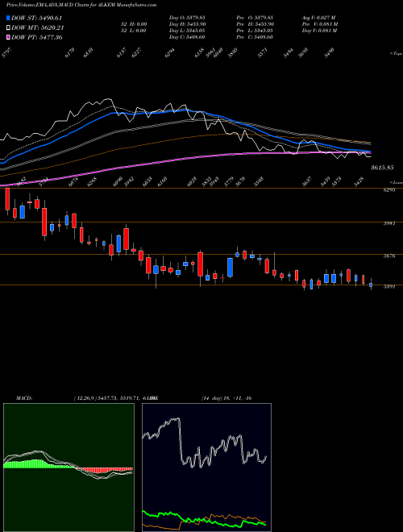Viewport: 403px width, 532px height.
Task: Click the Pre L previous low value
Action: [x=255, y=31]
